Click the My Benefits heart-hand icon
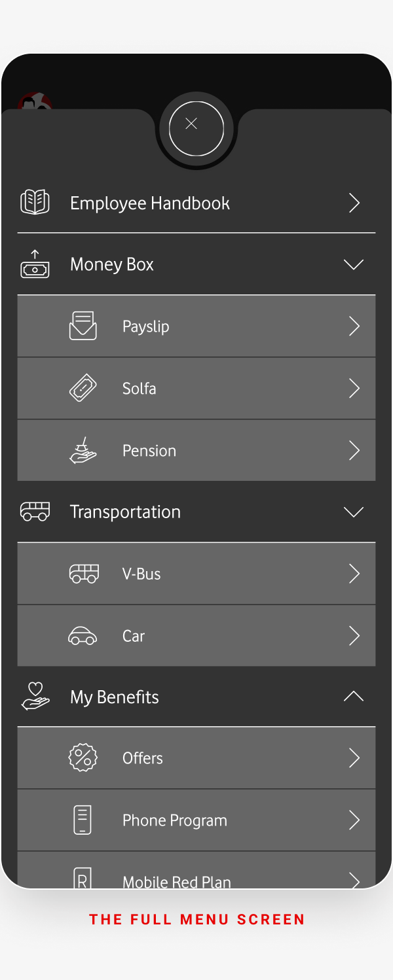Viewport: 393px width, 980px height. pyautogui.click(x=35, y=697)
